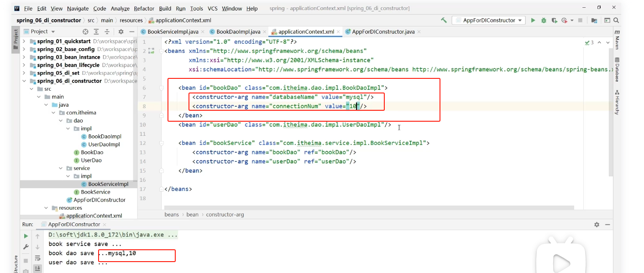Image resolution: width=644 pixels, height=273 pixels.
Task: Toggle the Maven tool window stripe
Action: coord(617,40)
